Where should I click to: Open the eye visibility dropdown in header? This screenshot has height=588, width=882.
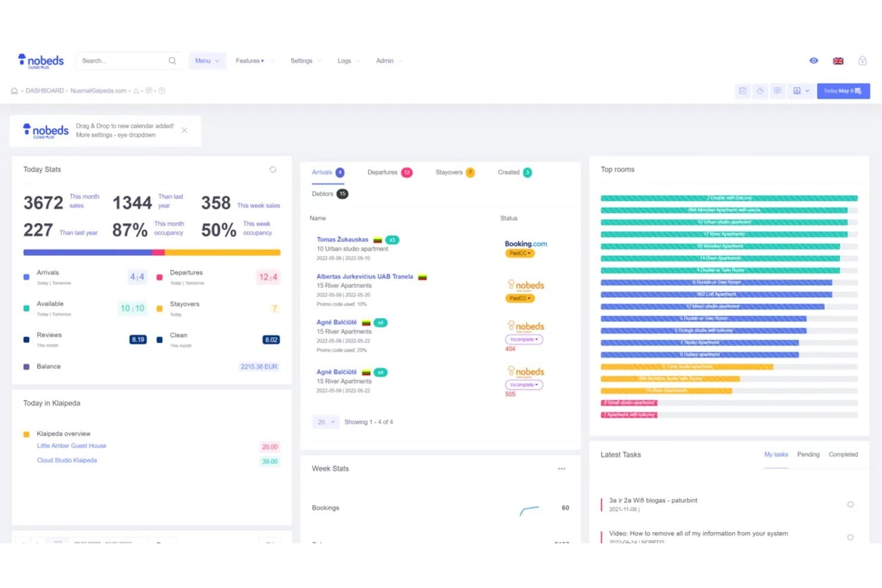tap(814, 61)
